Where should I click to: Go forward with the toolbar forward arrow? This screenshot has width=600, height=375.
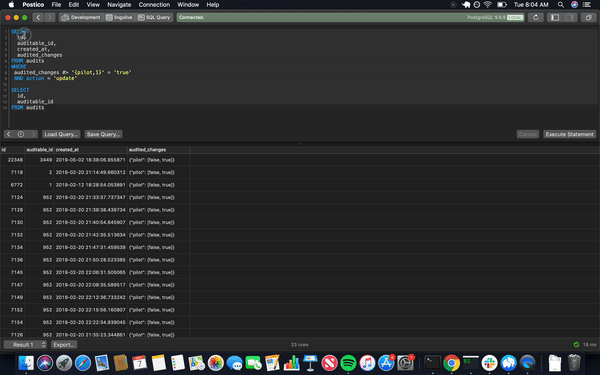click(x=50, y=17)
